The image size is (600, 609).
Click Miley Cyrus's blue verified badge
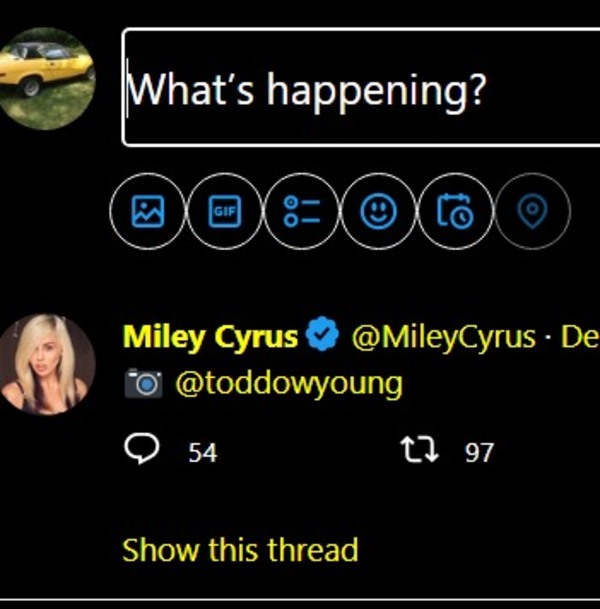click(x=322, y=336)
